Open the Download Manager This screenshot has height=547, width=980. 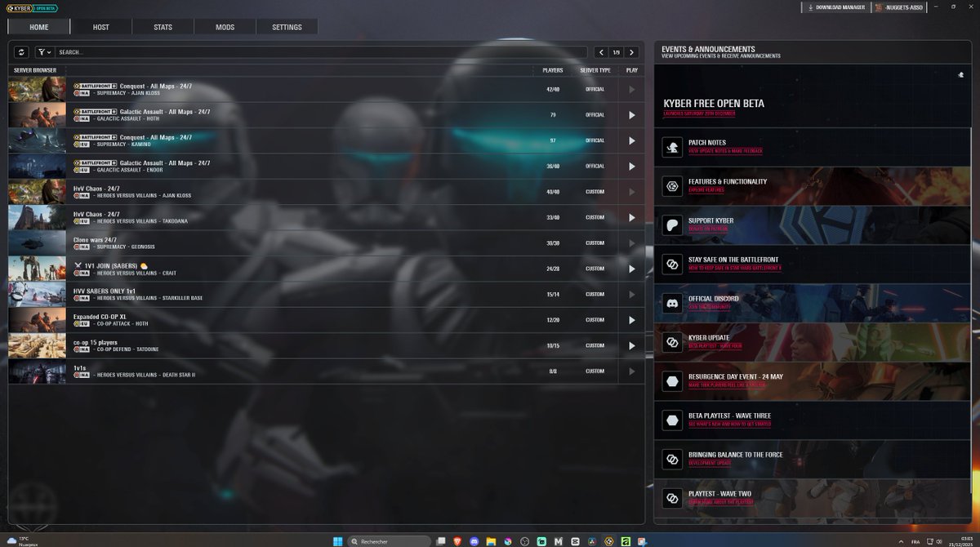coord(835,7)
